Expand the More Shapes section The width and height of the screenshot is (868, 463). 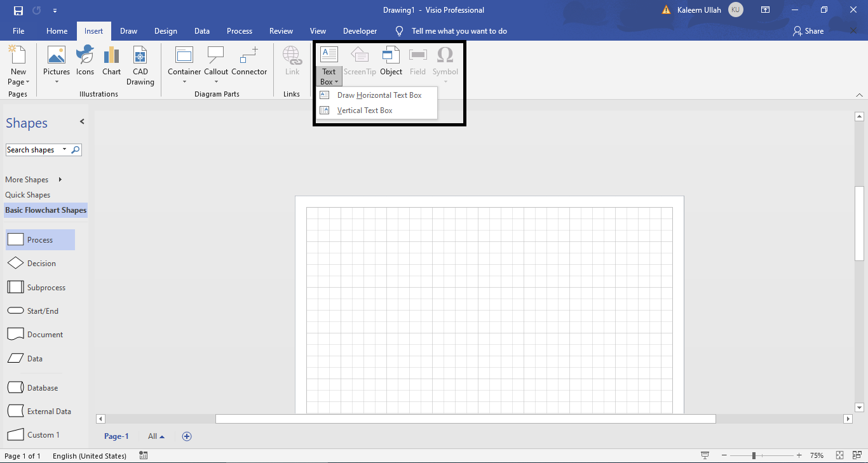tap(27, 179)
